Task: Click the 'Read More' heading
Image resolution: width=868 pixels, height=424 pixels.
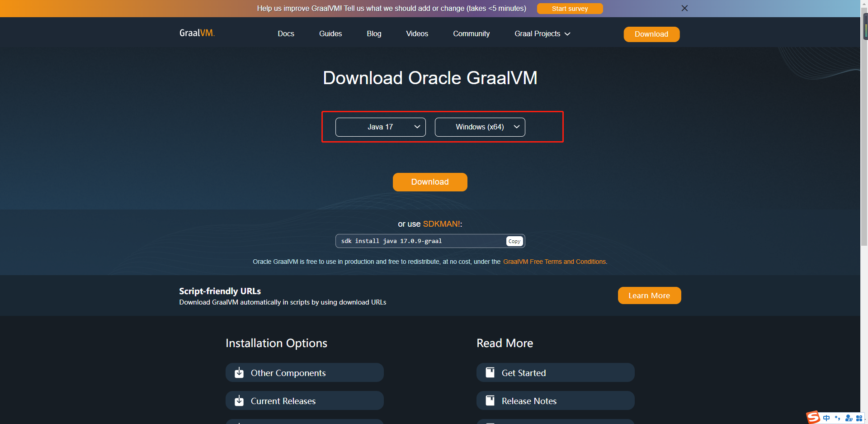Action: click(505, 343)
